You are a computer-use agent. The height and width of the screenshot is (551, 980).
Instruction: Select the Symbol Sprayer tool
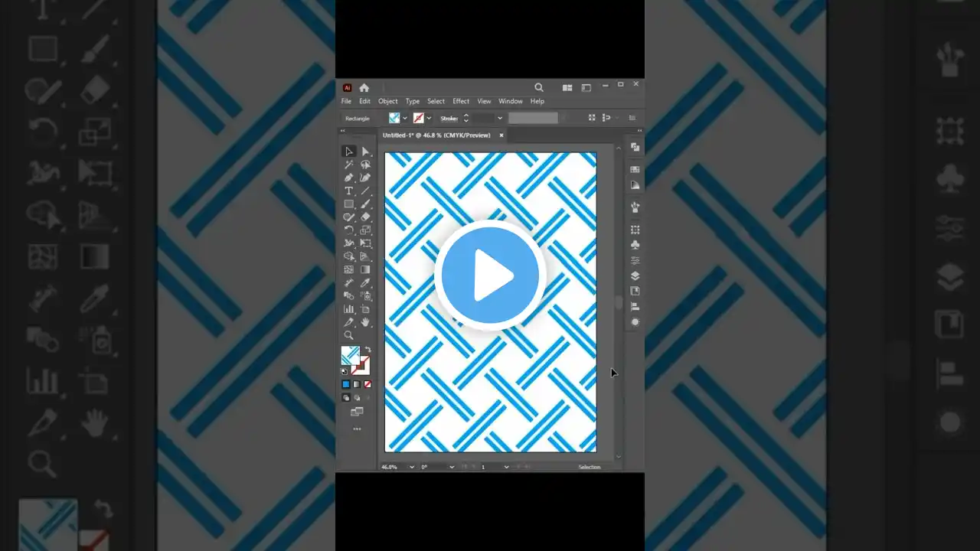click(366, 295)
